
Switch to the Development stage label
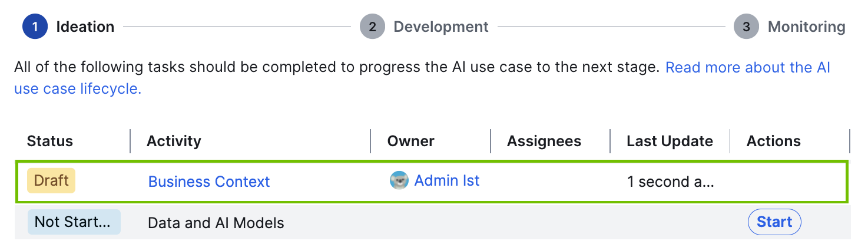[x=441, y=27]
